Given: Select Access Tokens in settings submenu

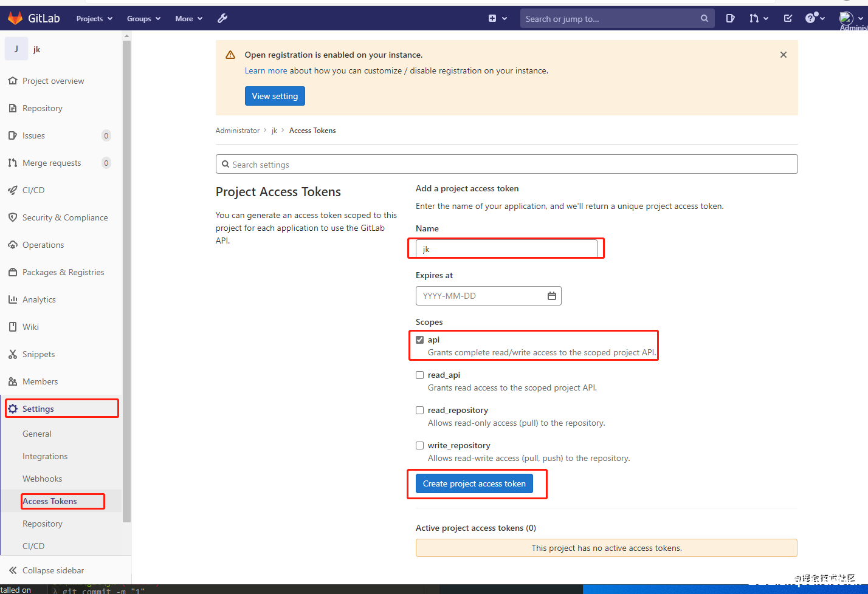Looking at the screenshot, I should click(51, 501).
